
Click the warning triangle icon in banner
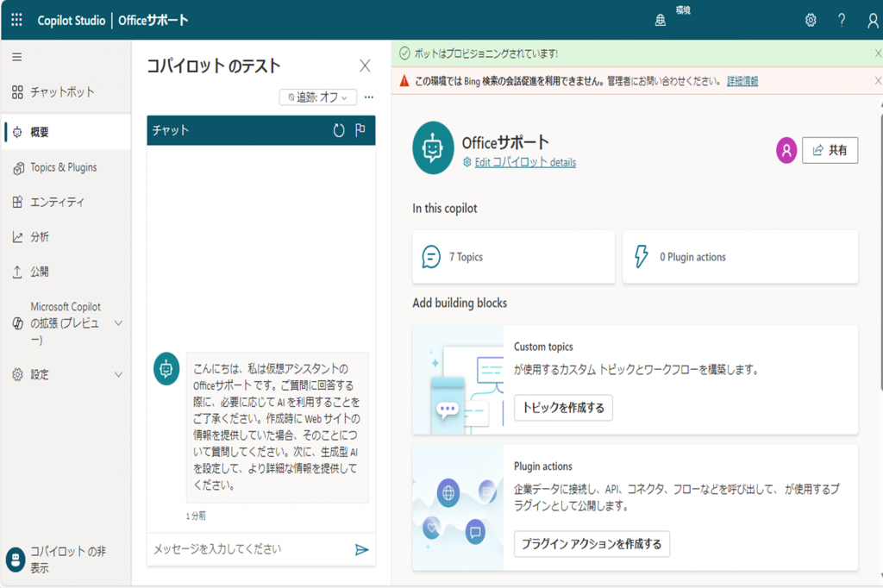point(404,81)
